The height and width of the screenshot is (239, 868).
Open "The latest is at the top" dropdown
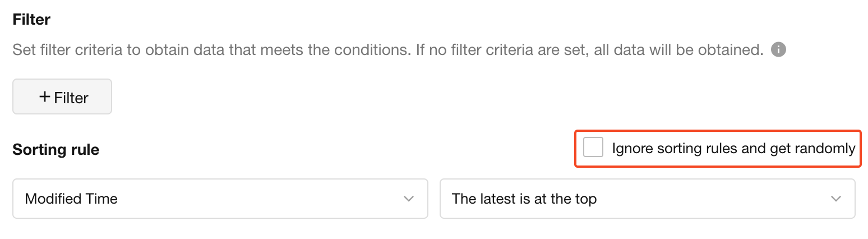(647, 199)
